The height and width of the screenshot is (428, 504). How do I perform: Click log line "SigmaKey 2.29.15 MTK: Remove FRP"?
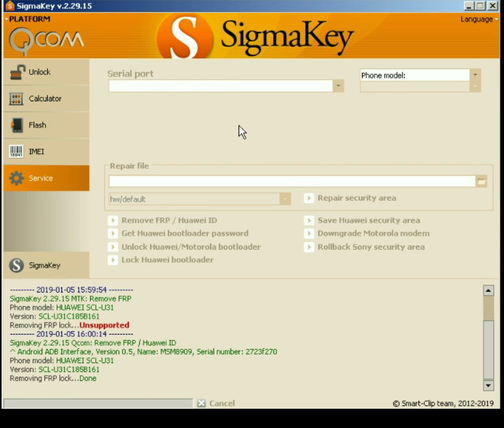point(71,299)
